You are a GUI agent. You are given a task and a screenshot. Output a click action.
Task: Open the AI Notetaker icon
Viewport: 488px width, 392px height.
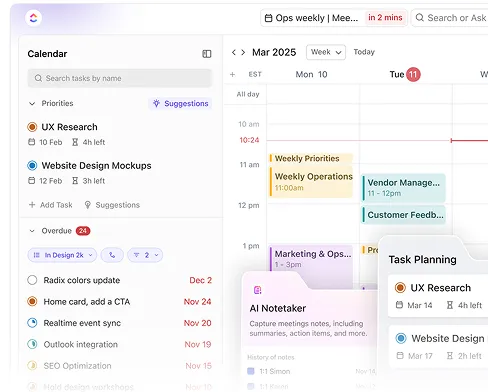coord(258,290)
